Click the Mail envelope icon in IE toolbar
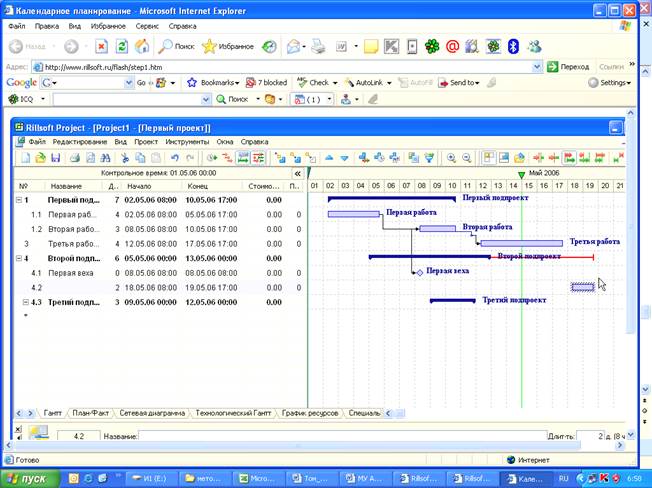The image size is (652, 488). (x=294, y=47)
